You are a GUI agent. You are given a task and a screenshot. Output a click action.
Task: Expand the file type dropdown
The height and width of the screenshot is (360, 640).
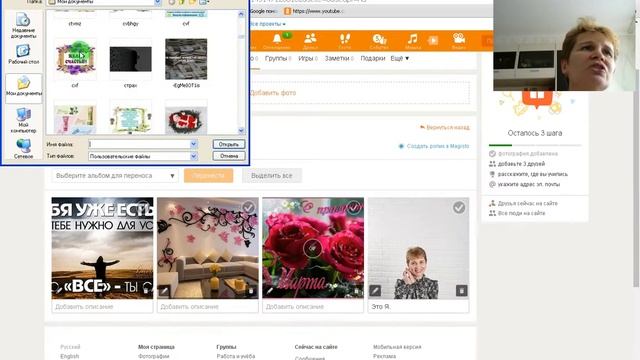193,156
